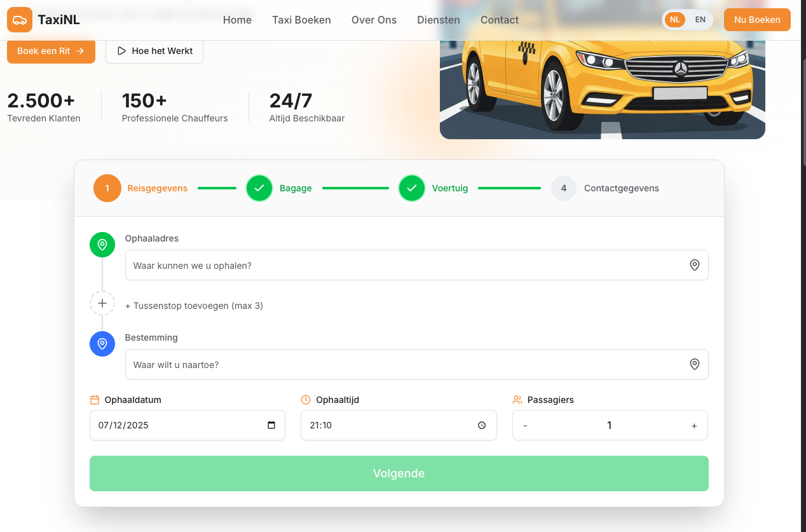The height and width of the screenshot is (532, 806).
Task: Click the TaxiNL orange car logo
Action: pos(20,20)
